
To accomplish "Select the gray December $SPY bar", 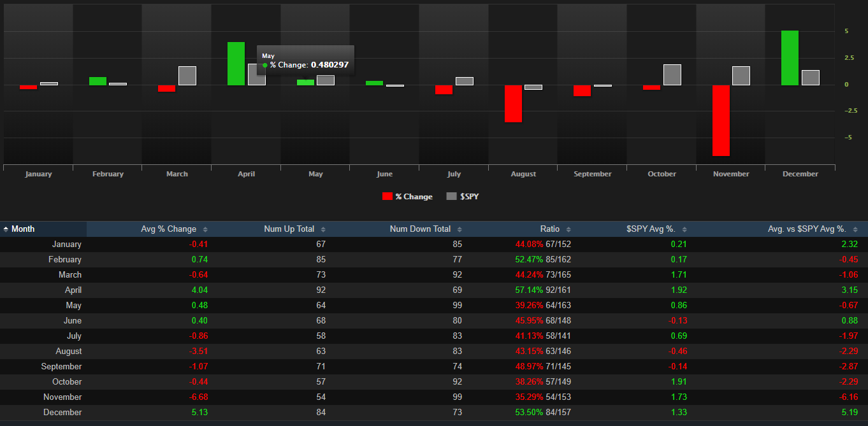I will (811, 78).
